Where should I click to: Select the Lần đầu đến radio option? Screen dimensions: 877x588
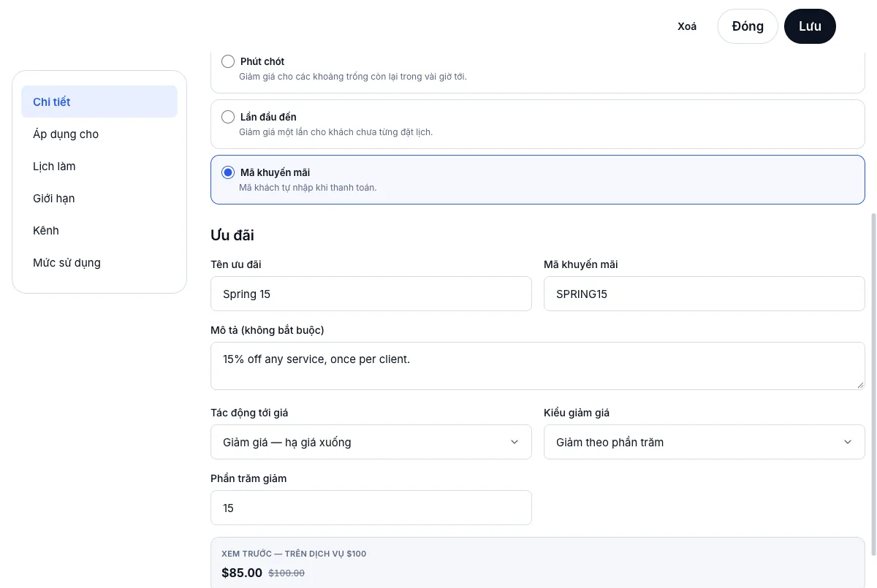(x=228, y=117)
